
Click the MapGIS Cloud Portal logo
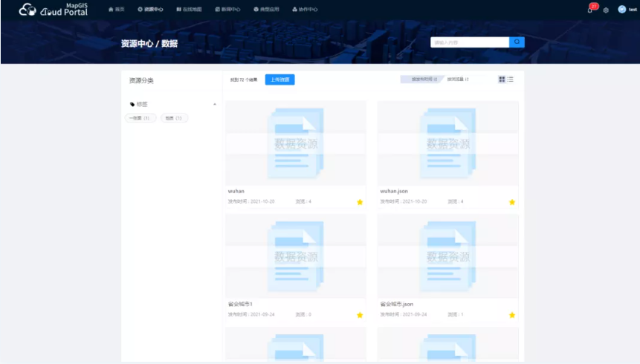53,10
